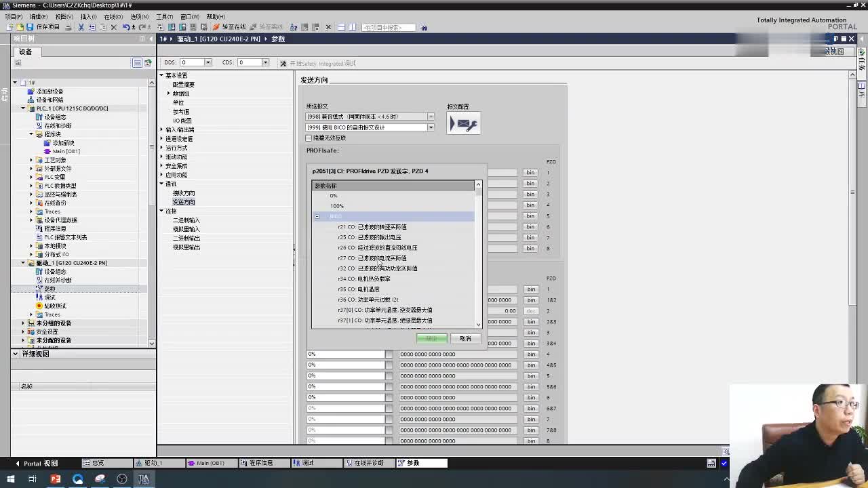The width and height of the screenshot is (868, 488).
Task: Collapse the 驱动_1 G120 tree node
Action: click(x=23, y=263)
